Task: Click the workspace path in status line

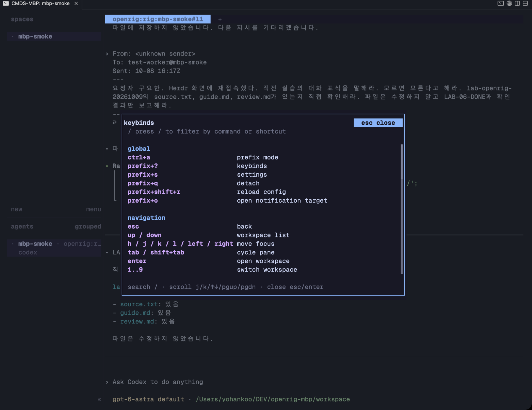Action: (273, 399)
